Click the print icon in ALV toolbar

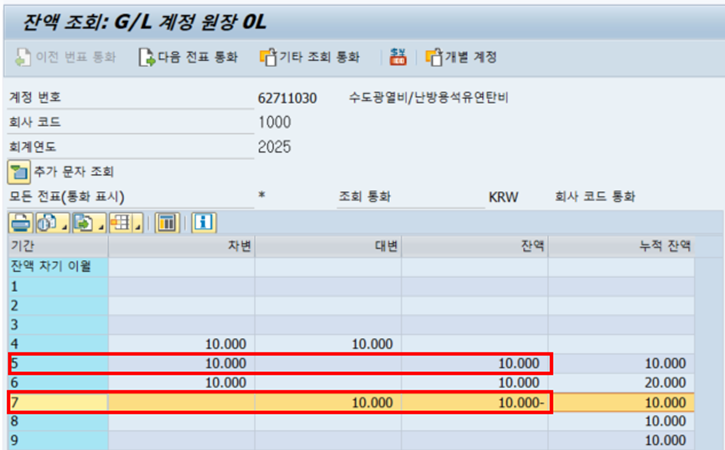click(20, 223)
